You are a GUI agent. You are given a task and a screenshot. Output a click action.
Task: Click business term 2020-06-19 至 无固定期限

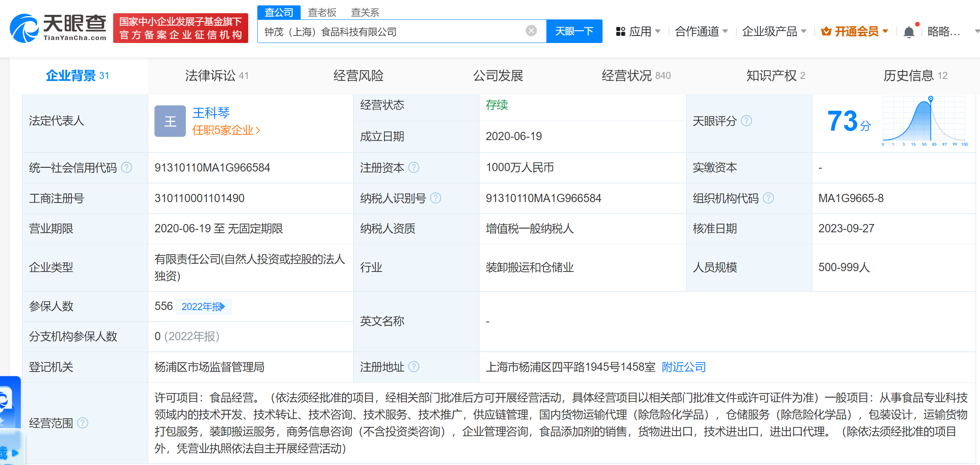pyautogui.click(x=219, y=228)
